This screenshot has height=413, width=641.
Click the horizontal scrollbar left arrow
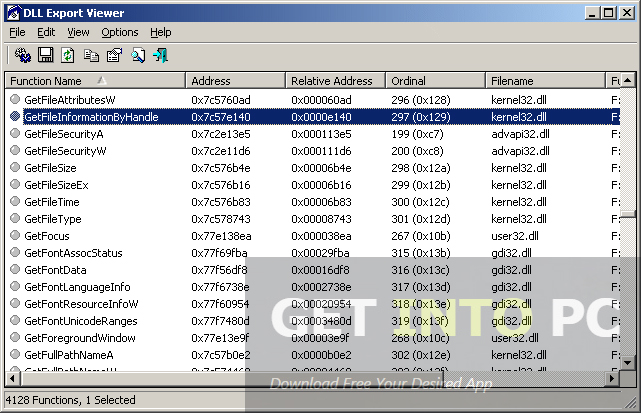(x=13, y=379)
